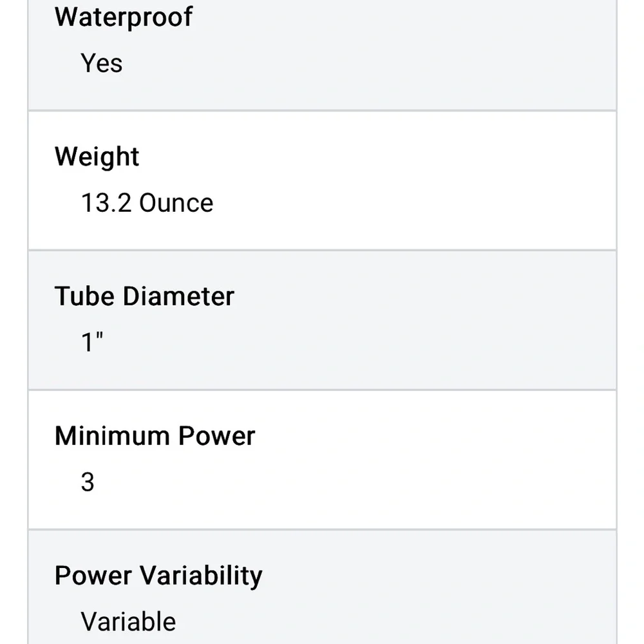Click the Power Variability label
Screen dimensions: 644x644
(x=158, y=575)
